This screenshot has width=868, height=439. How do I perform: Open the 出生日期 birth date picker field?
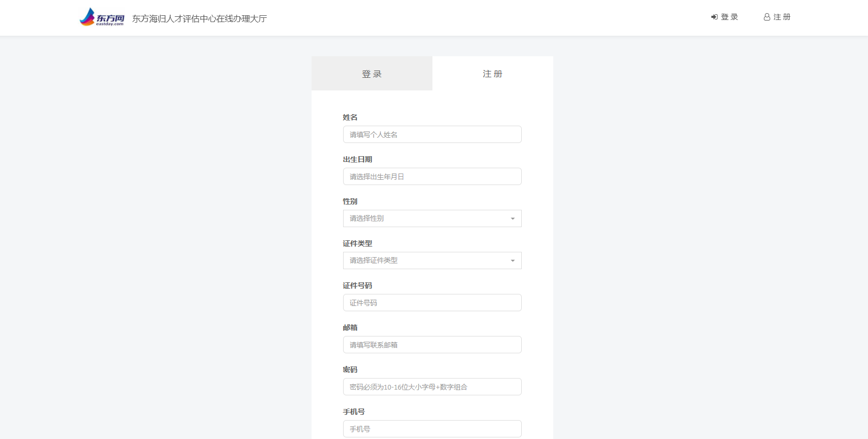pos(432,177)
